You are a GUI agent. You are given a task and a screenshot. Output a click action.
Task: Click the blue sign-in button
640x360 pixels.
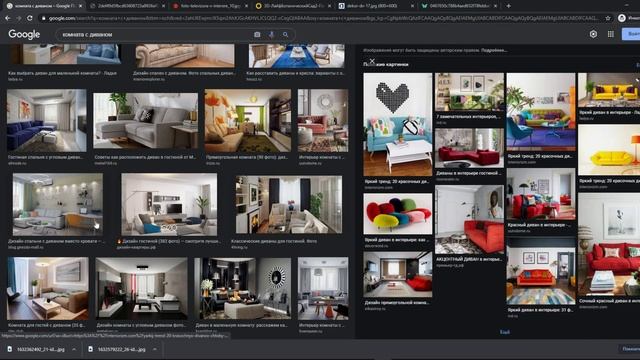coord(631,34)
